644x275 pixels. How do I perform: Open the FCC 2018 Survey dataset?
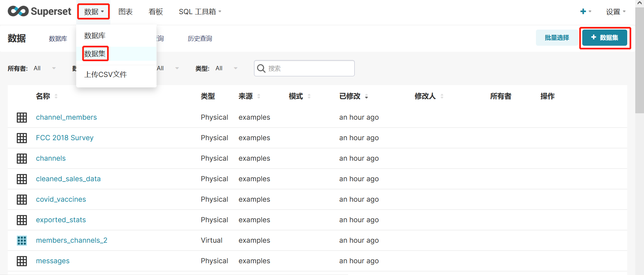pos(65,138)
